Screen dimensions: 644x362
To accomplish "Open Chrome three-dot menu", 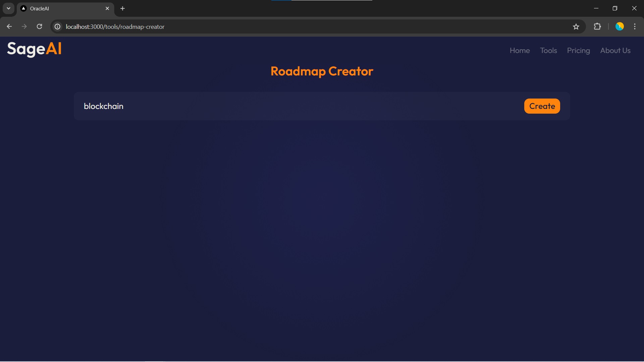I will click(635, 26).
